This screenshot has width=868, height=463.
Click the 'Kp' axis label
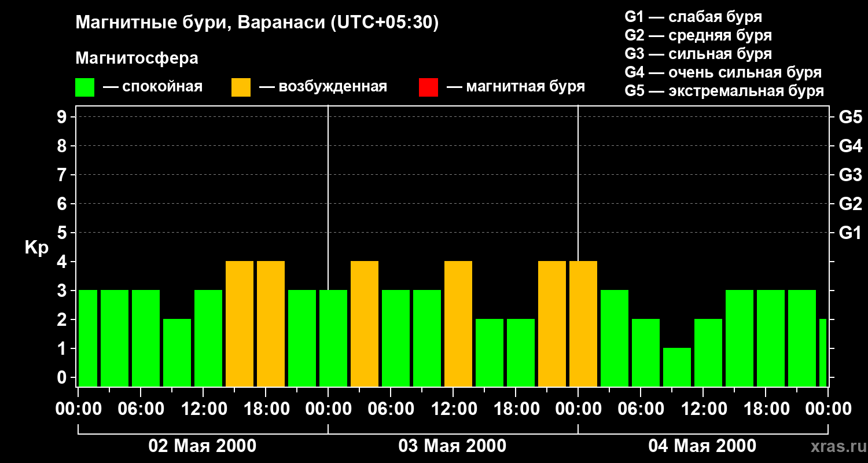pyautogui.click(x=36, y=248)
